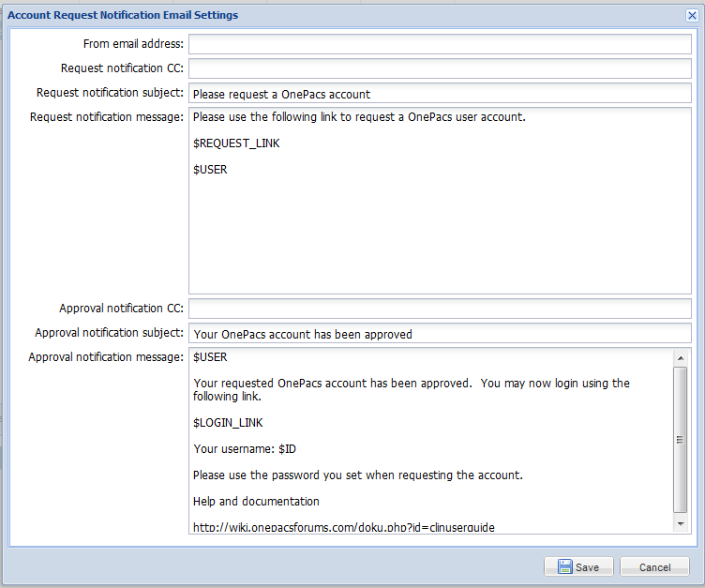Click the $REQUEST_LINK text in request message
This screenshot has height=588, width=705.
(x=236, y=143)
